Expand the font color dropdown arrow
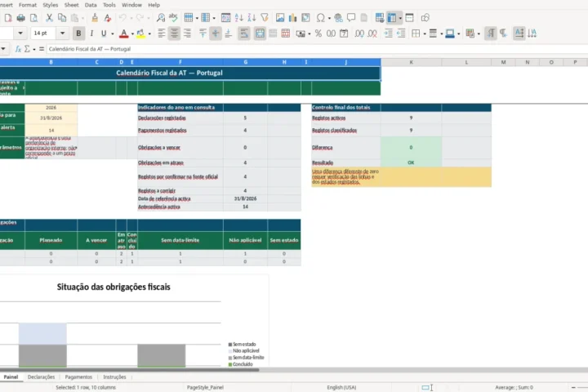Image resolution: width=588 pixels, height=392 pixels. (x=132, y=33)
